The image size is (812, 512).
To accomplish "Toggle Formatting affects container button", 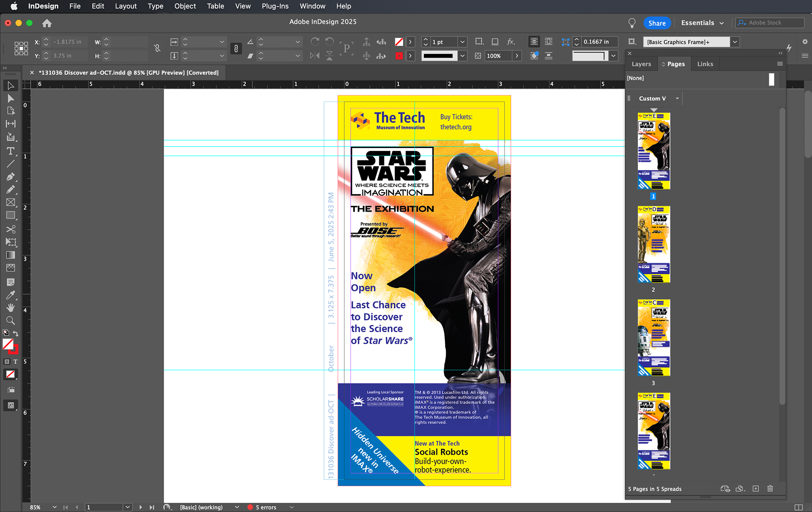I will click(x=7, y=362).
